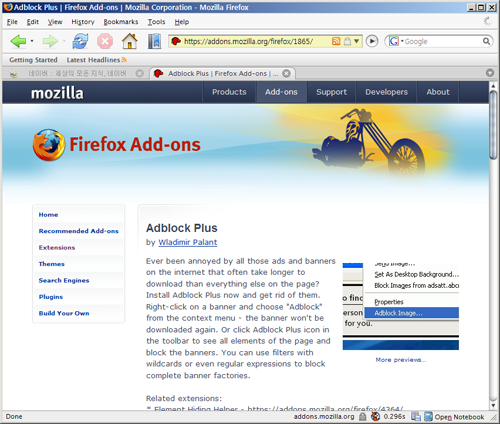
Task: Click the status bar padlock icon
Action: [362, 416]
